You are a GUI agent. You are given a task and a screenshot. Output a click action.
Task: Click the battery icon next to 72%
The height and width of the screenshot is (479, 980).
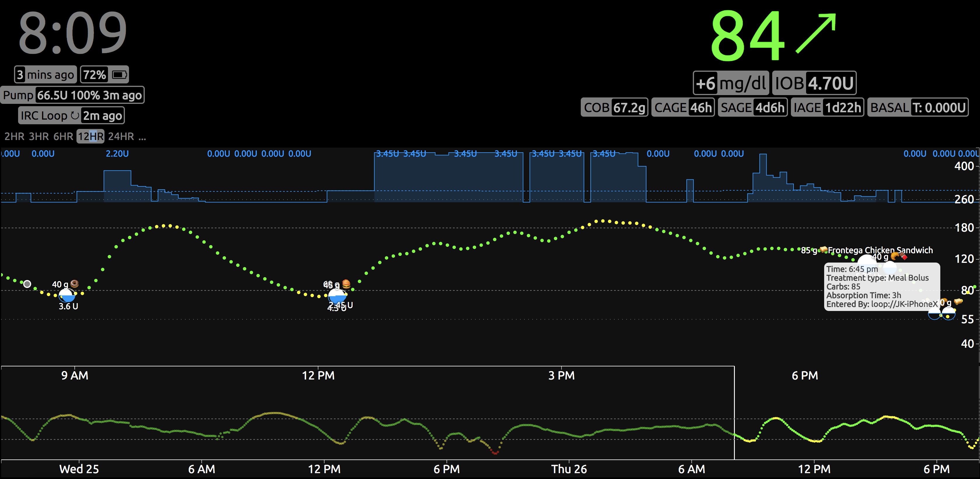point(120,74)
